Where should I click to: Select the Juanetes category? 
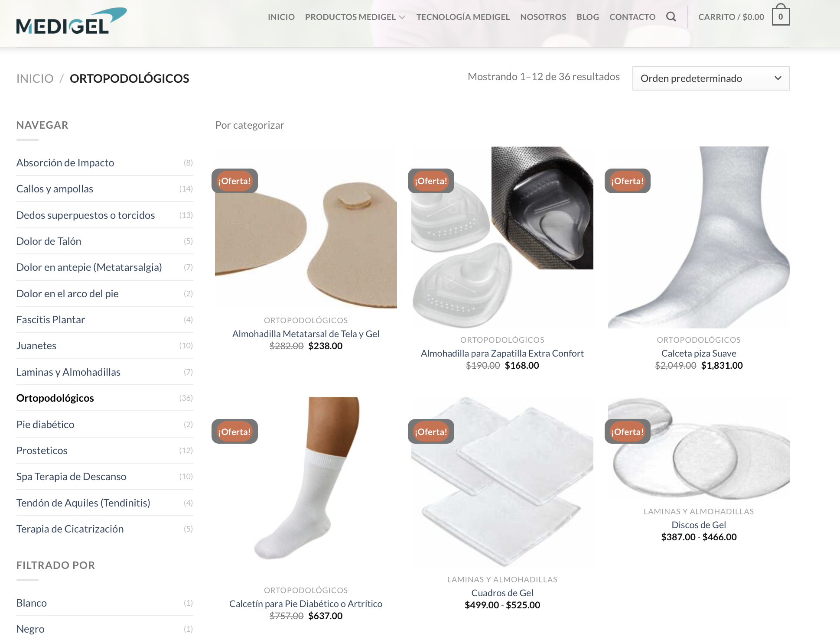point(36,346)
